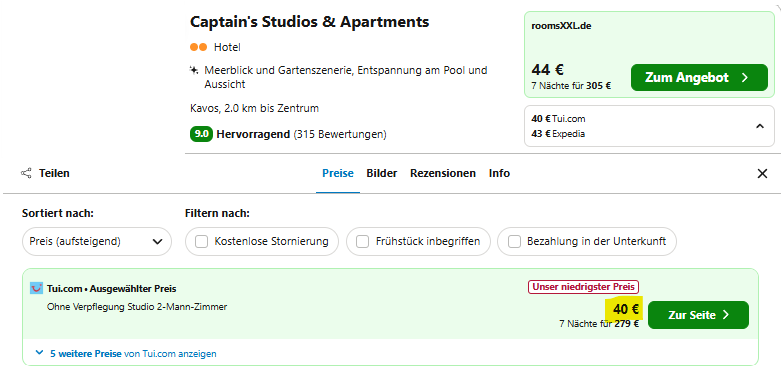Click the share icon next to Teilen
The height and width of the screenshot is (366, 781).
click(x=26, y=173)
